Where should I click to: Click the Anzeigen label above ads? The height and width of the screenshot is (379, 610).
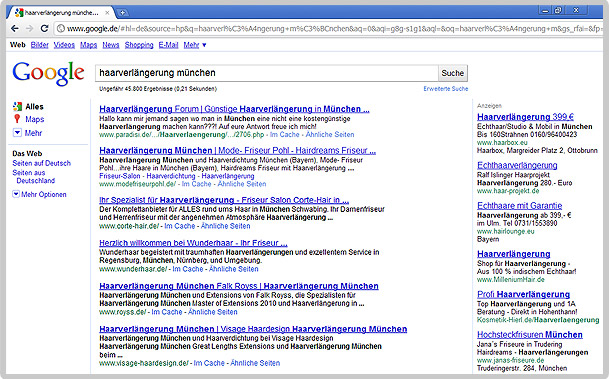(x=489, y=106)
